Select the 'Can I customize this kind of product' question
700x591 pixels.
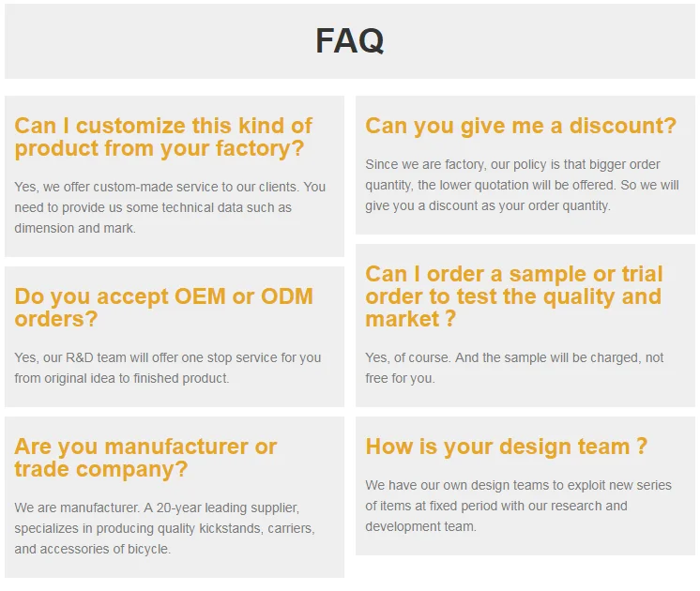coord(163,137)
